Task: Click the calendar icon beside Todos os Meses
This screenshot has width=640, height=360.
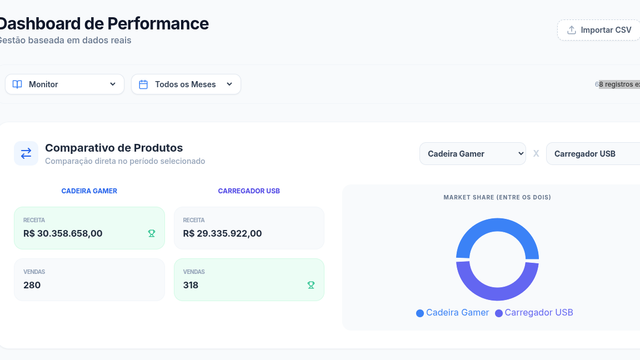Action: click(143, 84)
